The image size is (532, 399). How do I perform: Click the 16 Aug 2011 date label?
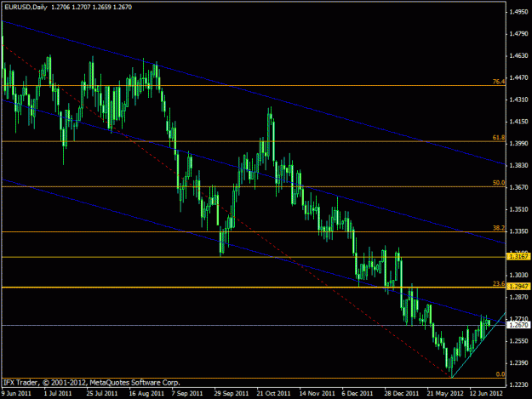[x=146, y=393]
